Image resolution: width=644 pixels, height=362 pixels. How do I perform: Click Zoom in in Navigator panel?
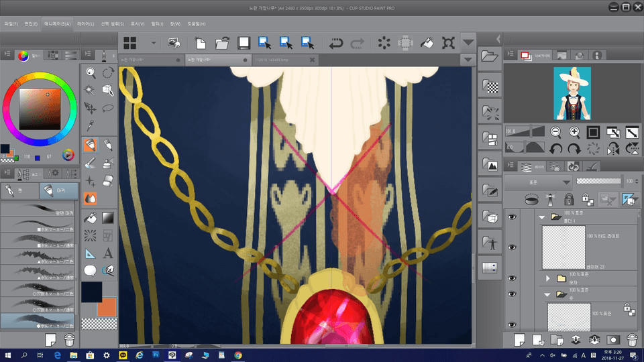coord(574,132)
